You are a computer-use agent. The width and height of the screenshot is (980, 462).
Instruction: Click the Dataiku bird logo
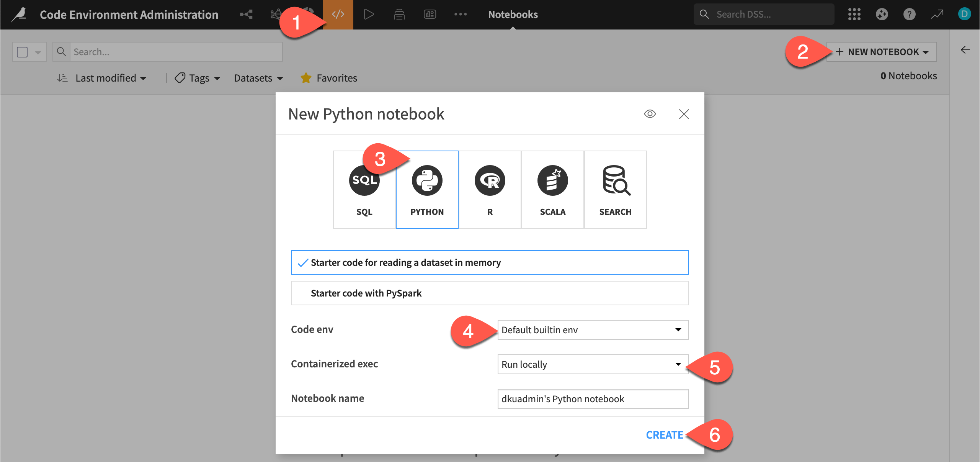click(19, 15)
